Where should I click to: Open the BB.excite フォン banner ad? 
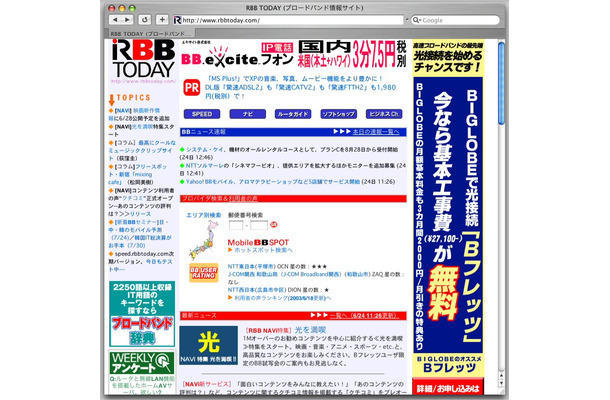(x=294, y=56)
